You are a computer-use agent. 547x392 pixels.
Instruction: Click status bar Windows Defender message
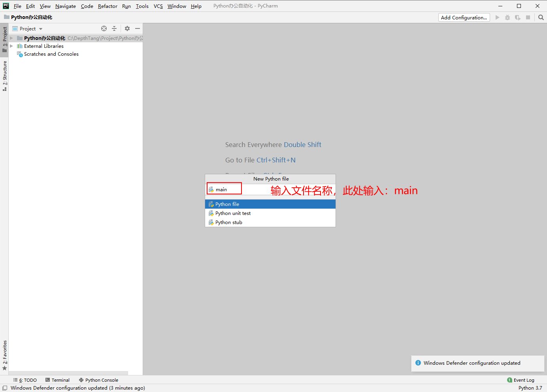click(x=78, y=388)
